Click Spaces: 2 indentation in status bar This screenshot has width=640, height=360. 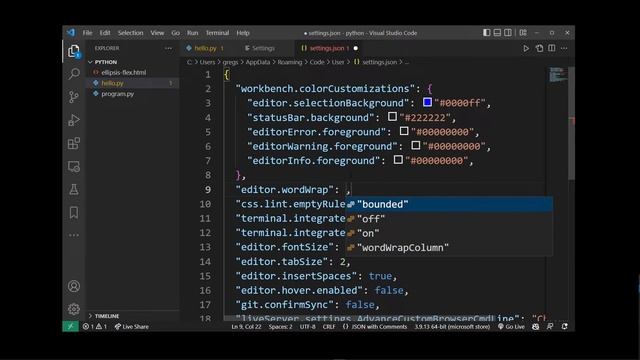coord(280,327)
